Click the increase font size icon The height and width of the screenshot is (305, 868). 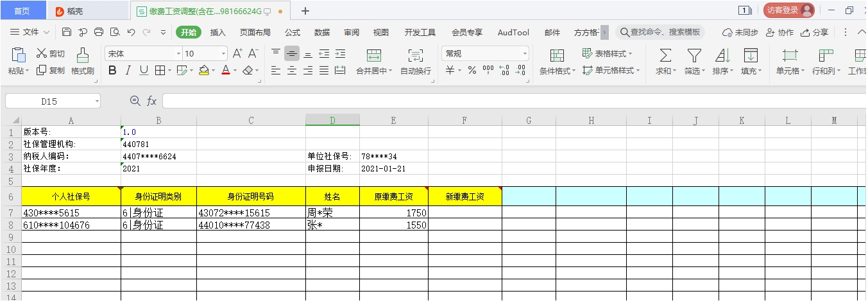[237, 54]
